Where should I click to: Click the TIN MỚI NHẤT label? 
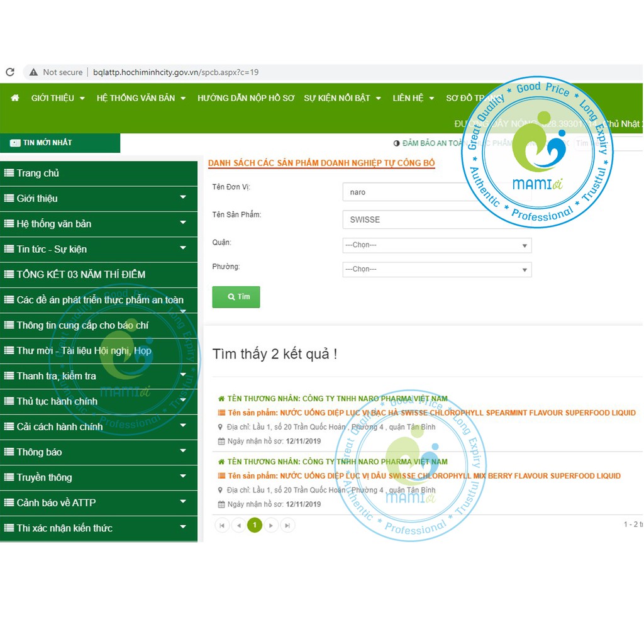[x=48, y=143]
